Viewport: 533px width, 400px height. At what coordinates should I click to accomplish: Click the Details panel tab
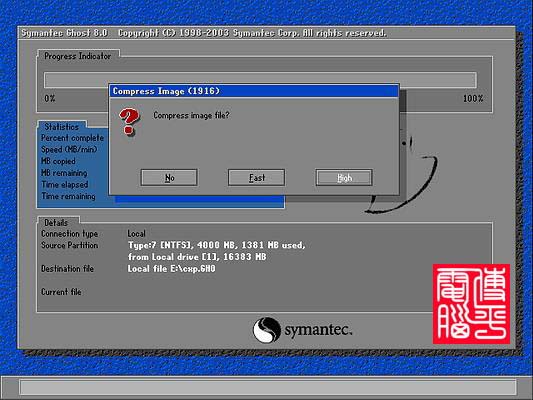[x=56, y=223]
